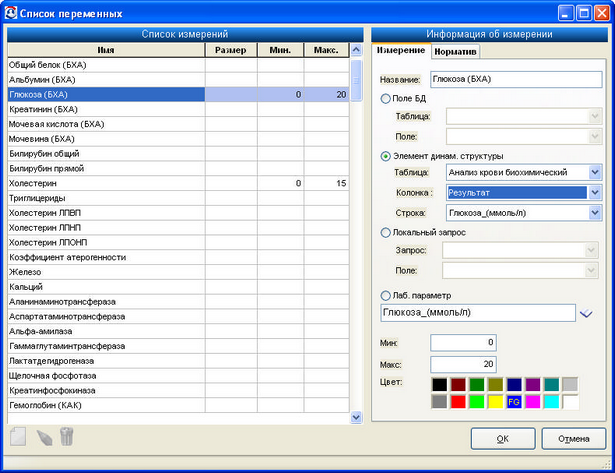Select the Щелочная фосфотаза row
Image resolution: width=615 pixels, height=473 pixels.
[x=178, y=376]
